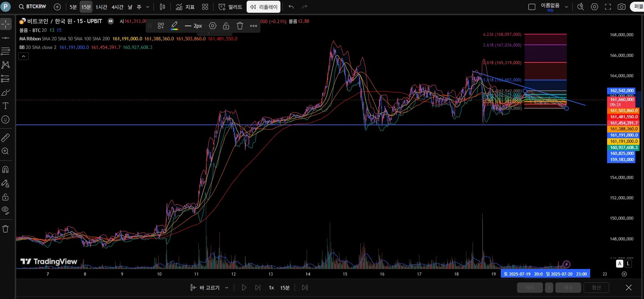Click the compare or add symbol plus icon
Screen dimensions: 644x299
click(57, 7)
